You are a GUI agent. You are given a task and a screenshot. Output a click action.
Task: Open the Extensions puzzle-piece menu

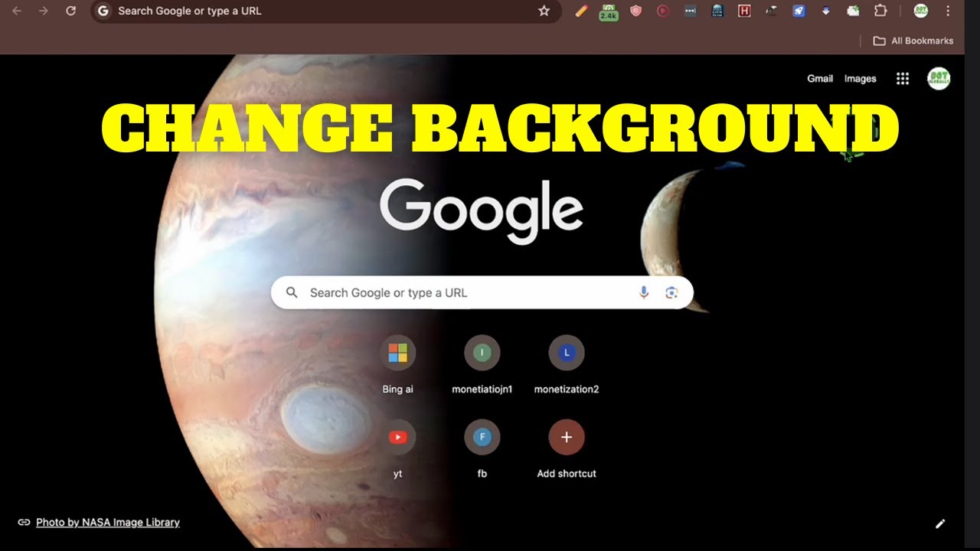[880, 11]
